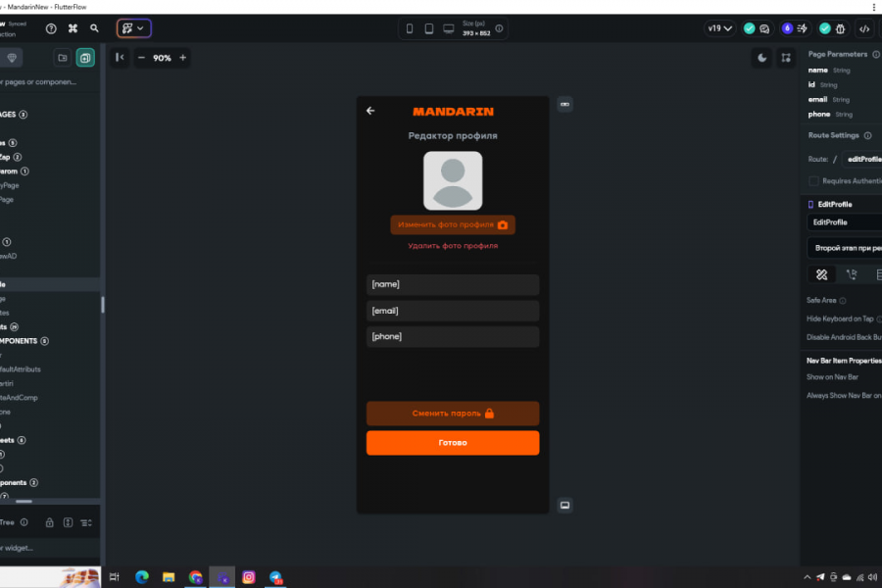Viewport: 882px width, 588px height.
Task: Zoom in canvas with plus button
Action: (x=183, y=58)
